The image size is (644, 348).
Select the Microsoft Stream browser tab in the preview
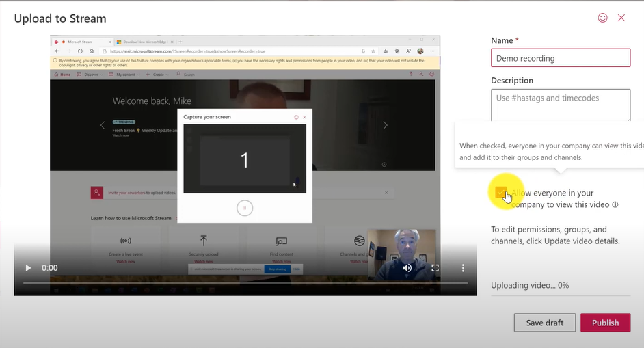82,42
